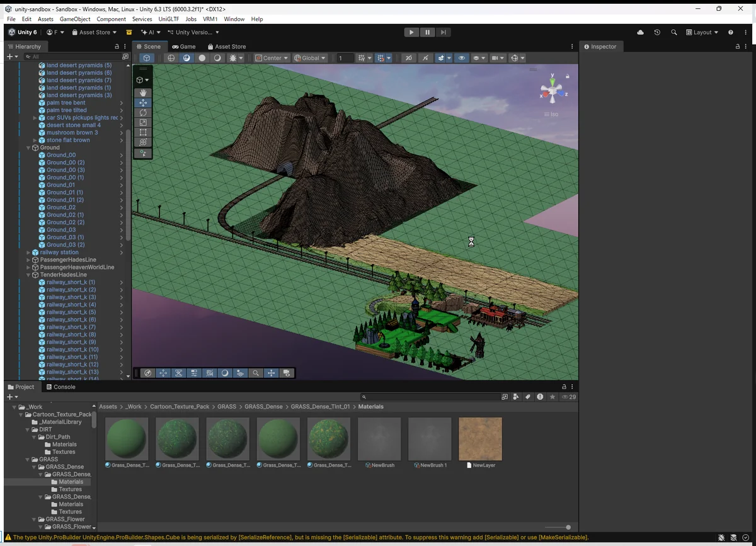Viewport: 756px width, 546px height.
Task: Click the project thumbnail size slider
Action: [x=568, y=527]
